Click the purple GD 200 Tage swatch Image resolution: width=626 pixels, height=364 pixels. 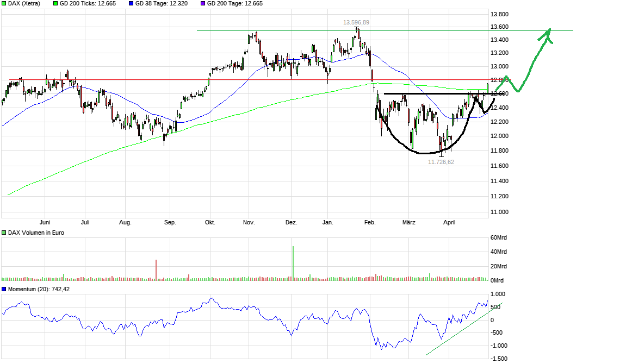(x=203, y=4)
